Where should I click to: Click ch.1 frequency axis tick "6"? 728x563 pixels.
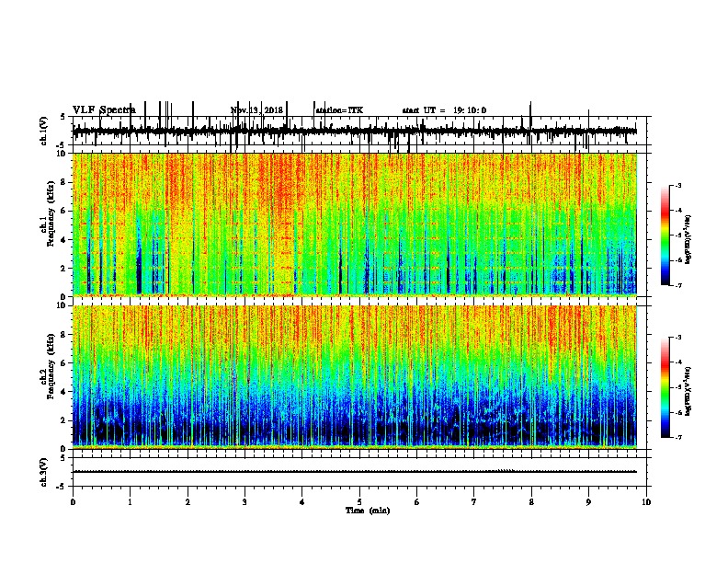point(64,211)
